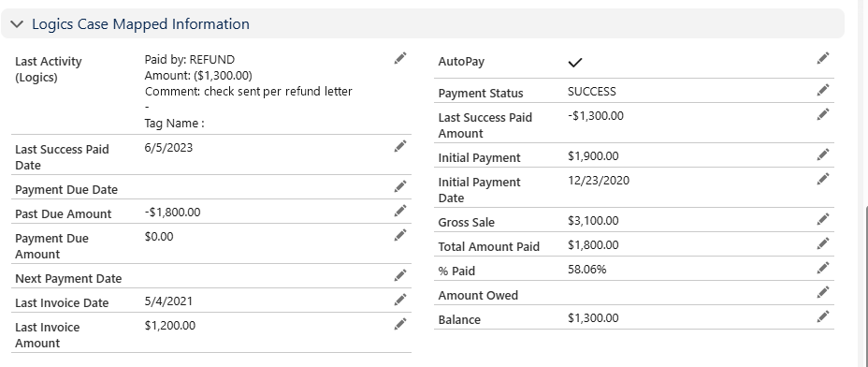Edit the Last Invoice Amount field

tap(400, 324)
